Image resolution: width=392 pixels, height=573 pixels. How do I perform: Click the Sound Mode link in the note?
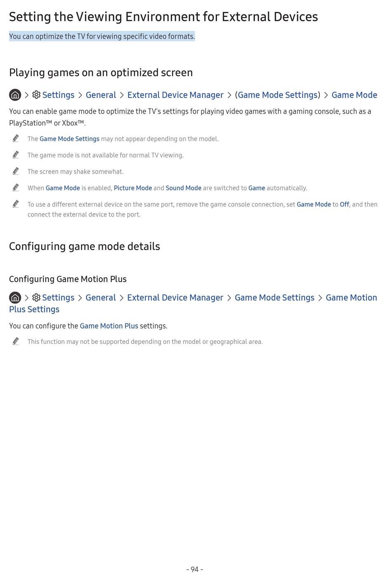(184, 188)
